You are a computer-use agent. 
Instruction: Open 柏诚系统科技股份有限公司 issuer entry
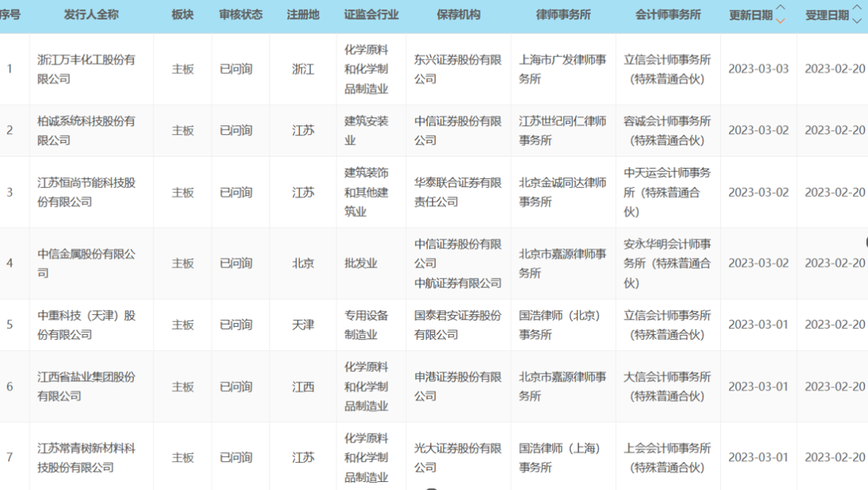click(86, 130)
